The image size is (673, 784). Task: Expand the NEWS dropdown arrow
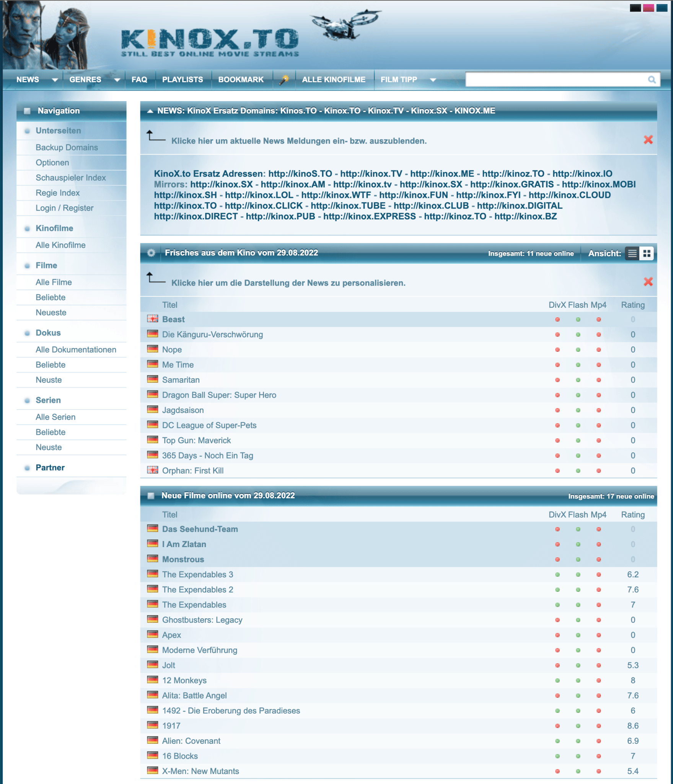(x=55, y=80)
